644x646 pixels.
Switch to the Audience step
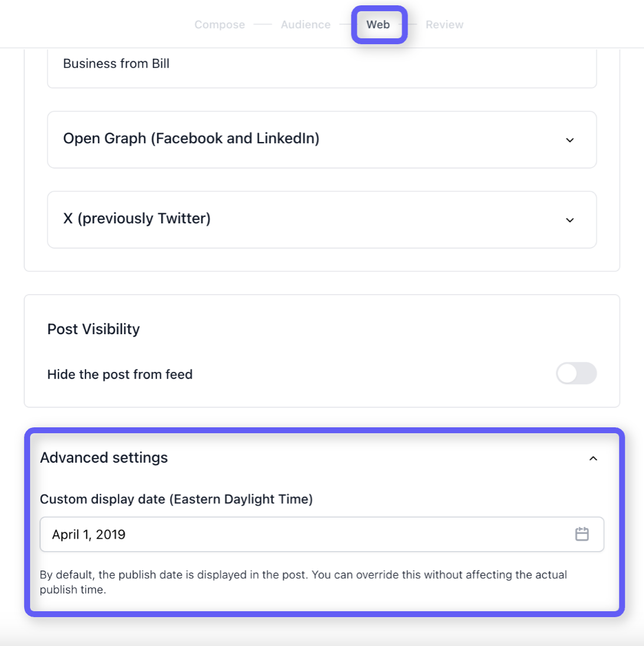(305, 25)
